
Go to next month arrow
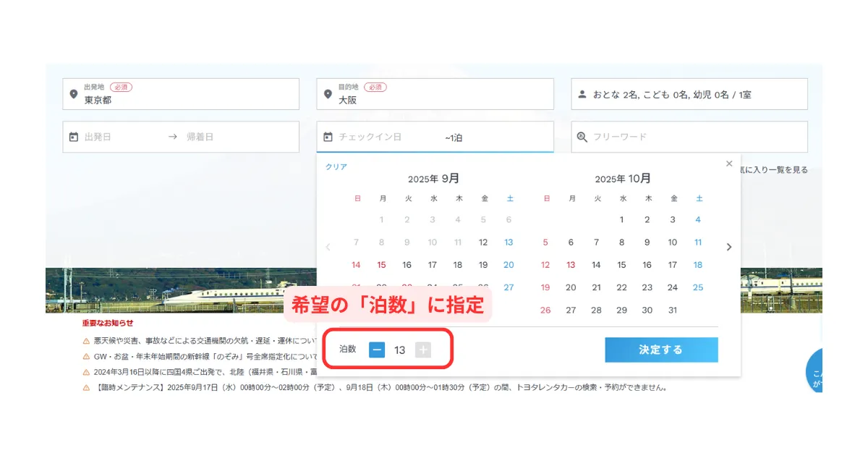(728, 247)
